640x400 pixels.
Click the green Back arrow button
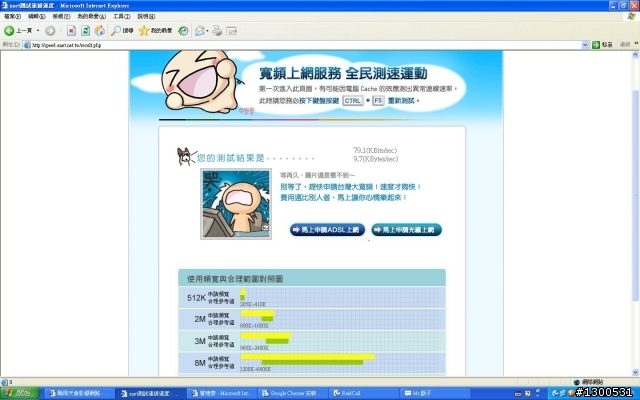tap(9, 31)
